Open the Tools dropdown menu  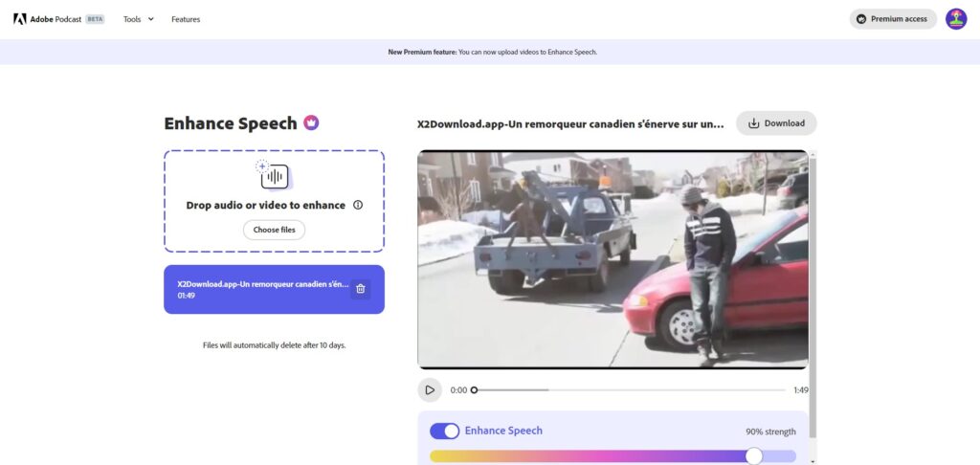[x=138, y=19]
